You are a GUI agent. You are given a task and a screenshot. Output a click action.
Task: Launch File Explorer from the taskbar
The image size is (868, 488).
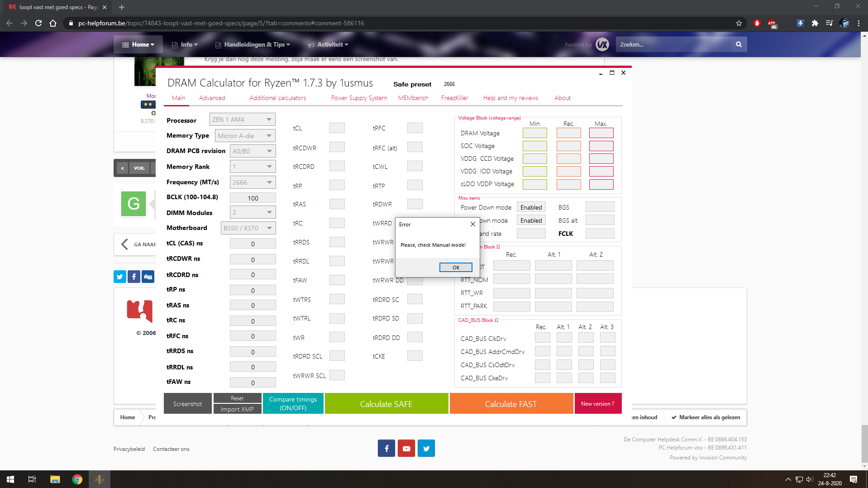[55, 479]
